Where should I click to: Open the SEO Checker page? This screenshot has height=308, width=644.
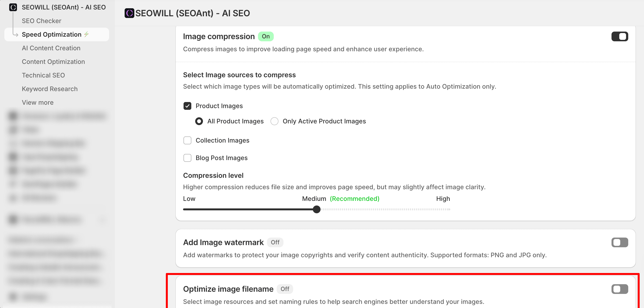pos(41,21)
